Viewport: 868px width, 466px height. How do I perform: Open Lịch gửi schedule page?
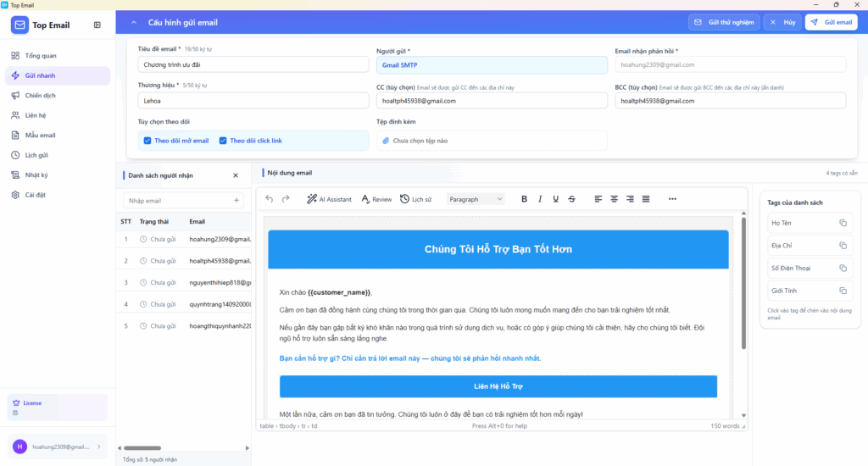pos(58,155)
